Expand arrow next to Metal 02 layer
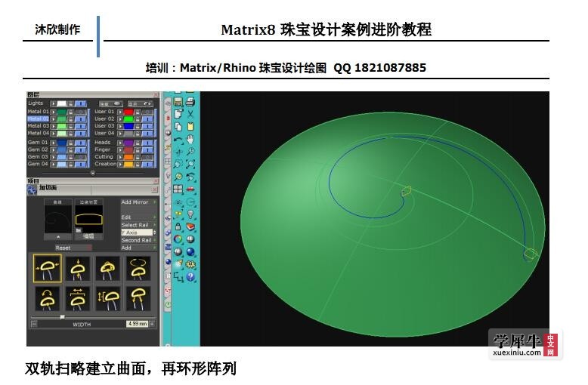The image size is (588, 385). [x=53, y=119]
